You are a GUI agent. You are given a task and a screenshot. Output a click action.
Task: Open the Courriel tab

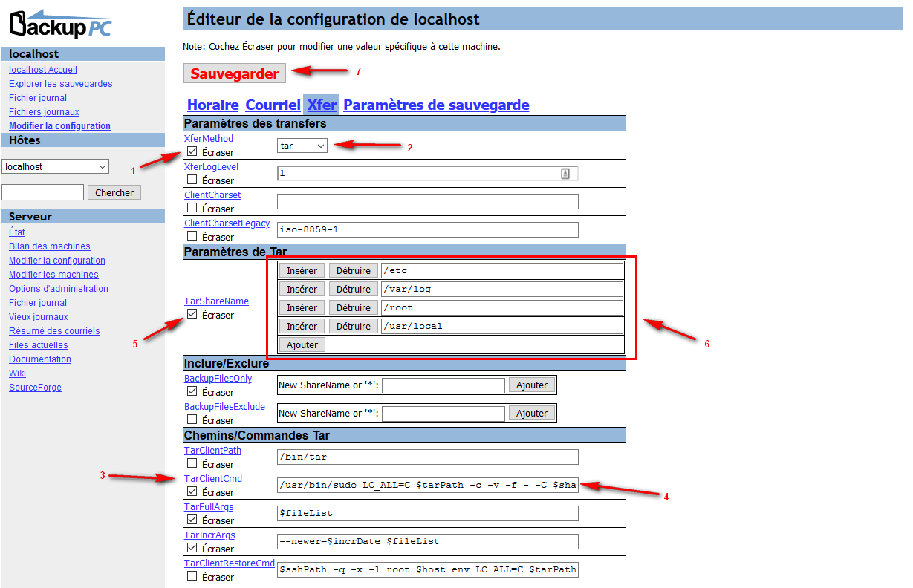click(273, 105)
